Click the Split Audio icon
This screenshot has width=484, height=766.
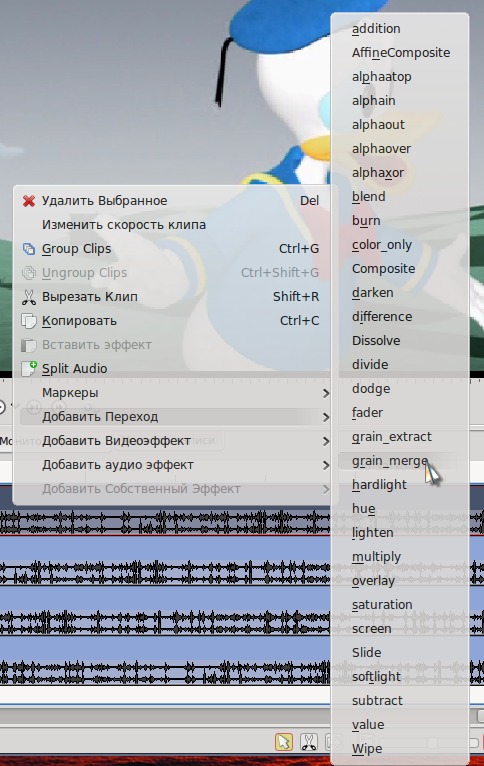click(29, 369)
